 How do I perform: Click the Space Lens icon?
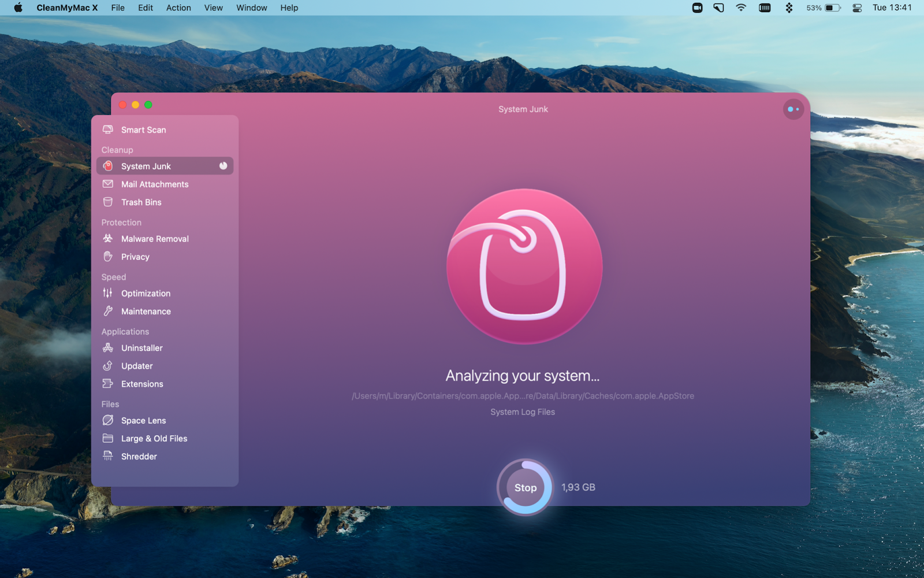108,420
